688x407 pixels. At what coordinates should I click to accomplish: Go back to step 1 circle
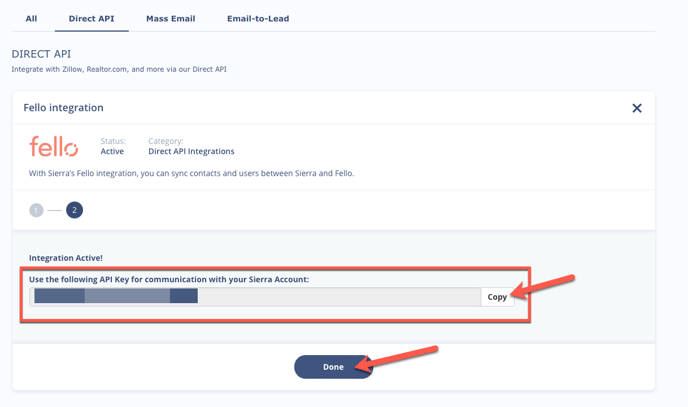pos(36,211)
